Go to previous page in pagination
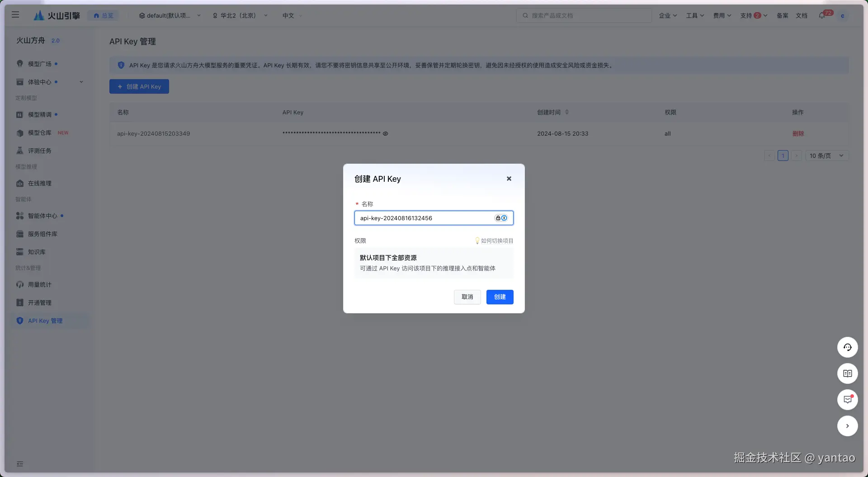 pyautogui.click(x=769, y=156)
